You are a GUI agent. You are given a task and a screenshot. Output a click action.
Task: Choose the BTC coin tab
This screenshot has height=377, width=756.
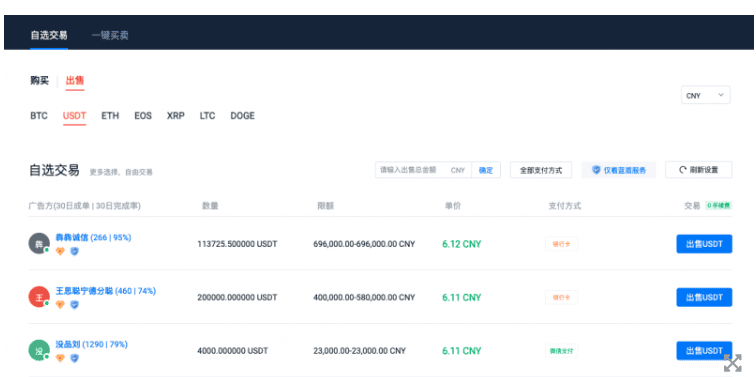click(x=39, y=116)
